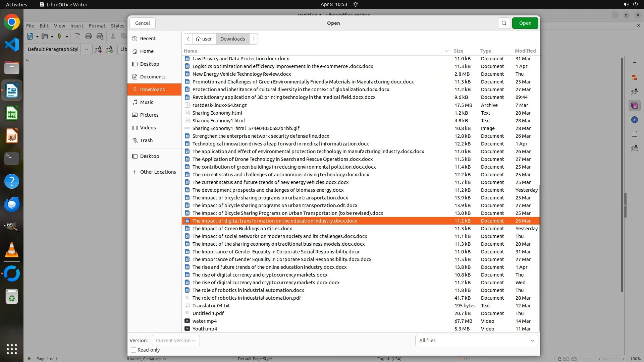
Task: Open the Navigator sidebar icon
Action: coord(634,120)
